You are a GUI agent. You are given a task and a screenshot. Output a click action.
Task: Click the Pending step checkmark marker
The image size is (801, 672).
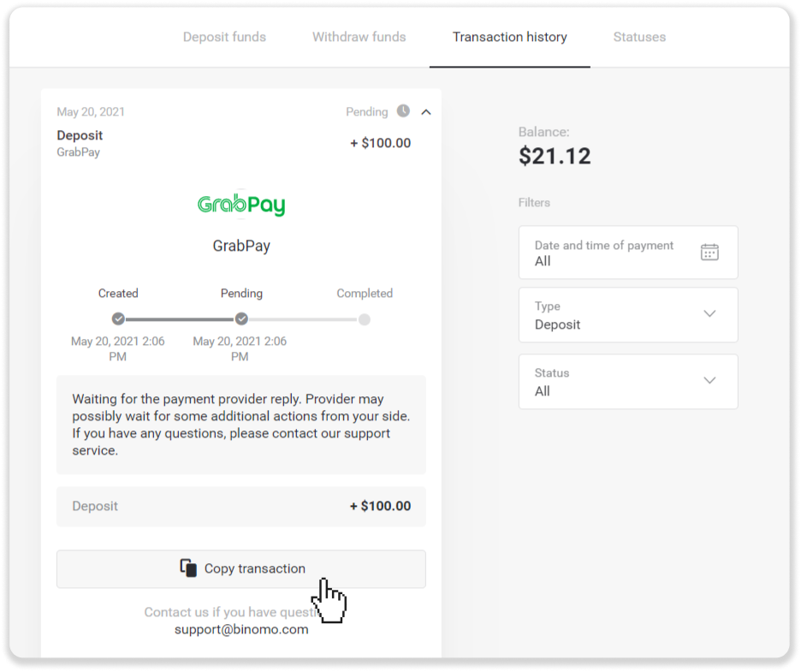tap(241, 319)
